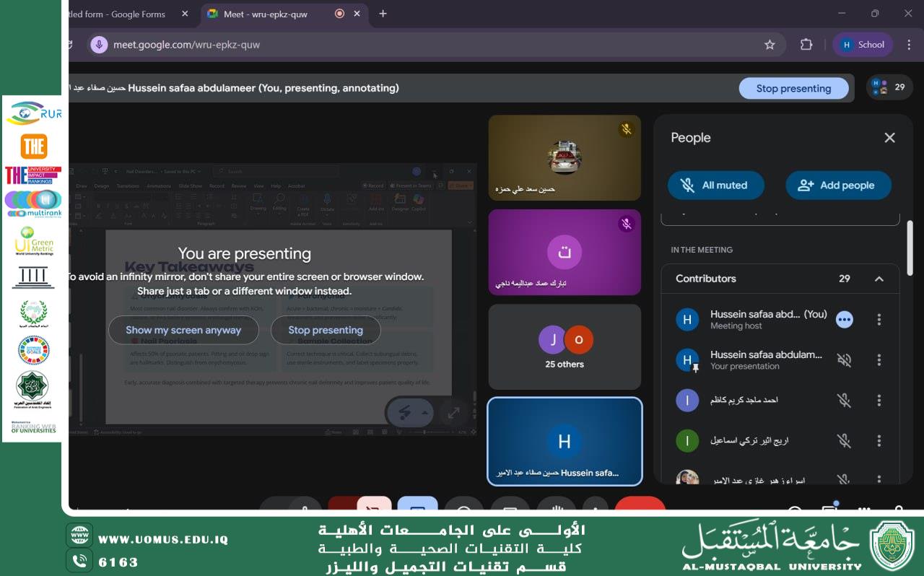Viewport: 924px width, 576px height.
Task: Open more options for Hussein safaa (You)
Action: click(x=879, y=319)
